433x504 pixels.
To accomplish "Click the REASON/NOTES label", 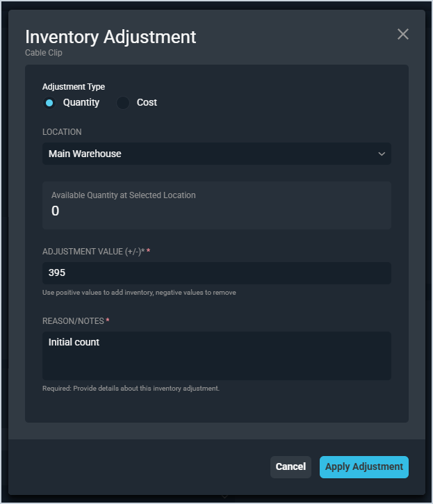I will tap(73, 320).
